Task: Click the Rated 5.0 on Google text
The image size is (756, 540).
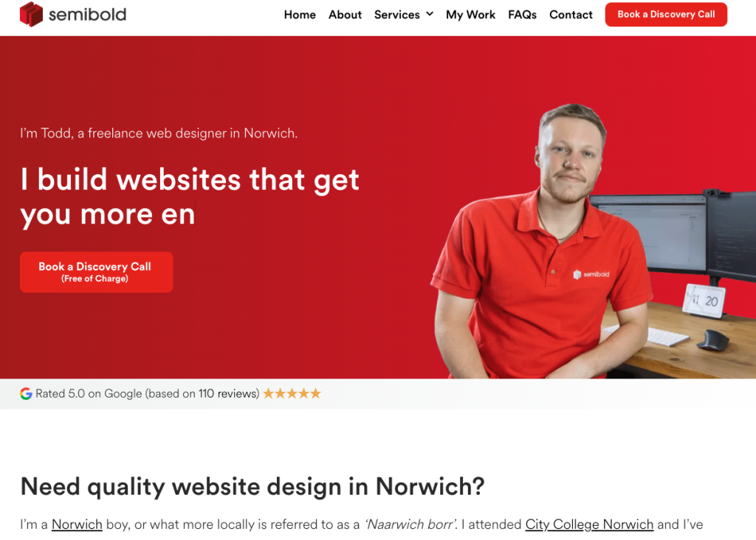Action: [x=89, y=393]
